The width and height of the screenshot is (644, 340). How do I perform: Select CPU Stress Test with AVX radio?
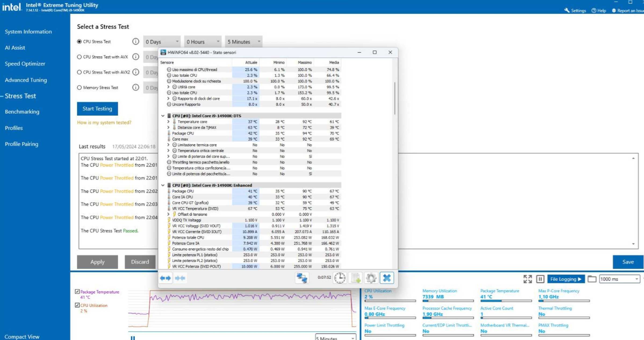click(x=79, y=57)
